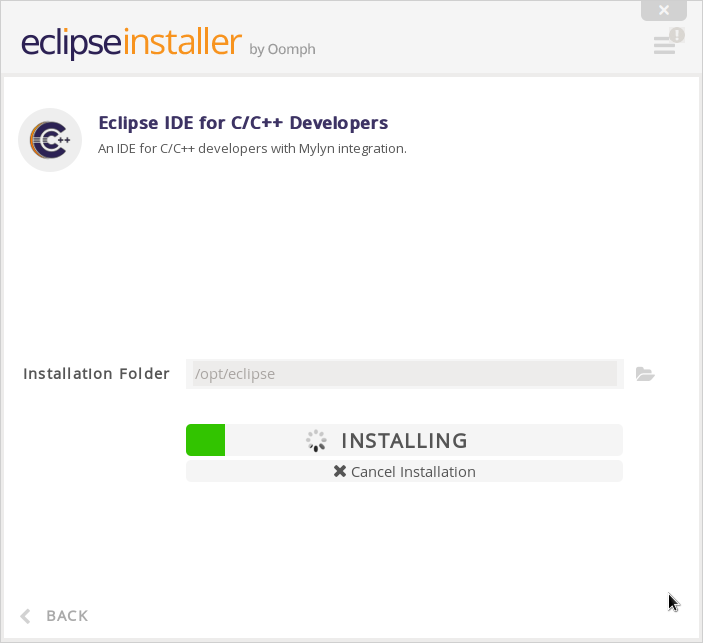The width and height of the screenshot is (703, 643).
Task: Click the 'by Oomph' text
Action: coord(282,49)
